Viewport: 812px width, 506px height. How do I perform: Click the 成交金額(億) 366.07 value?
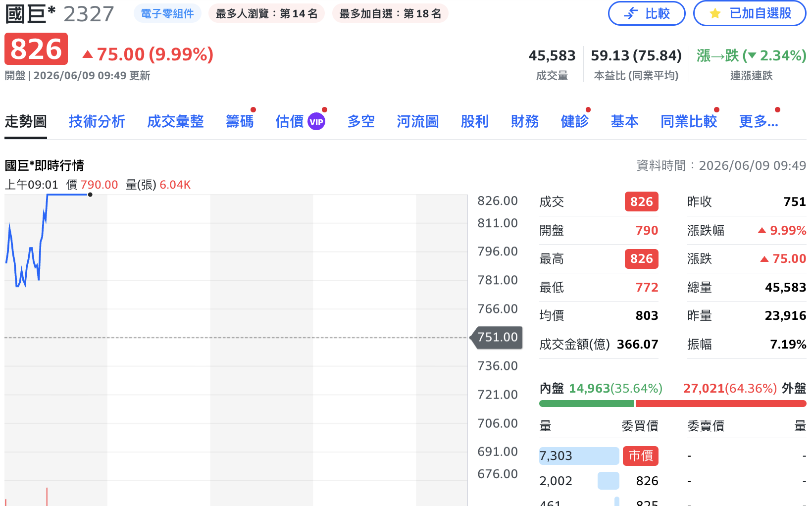(638, 344)
